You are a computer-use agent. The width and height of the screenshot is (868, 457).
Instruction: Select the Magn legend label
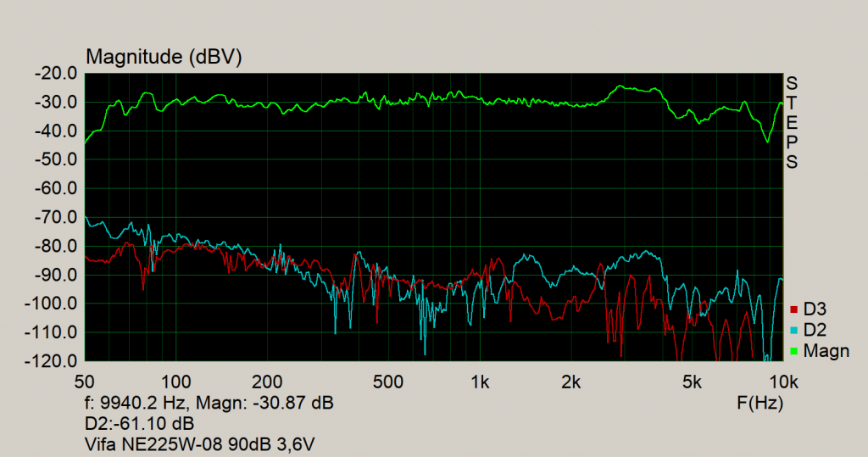pos(826,351)
